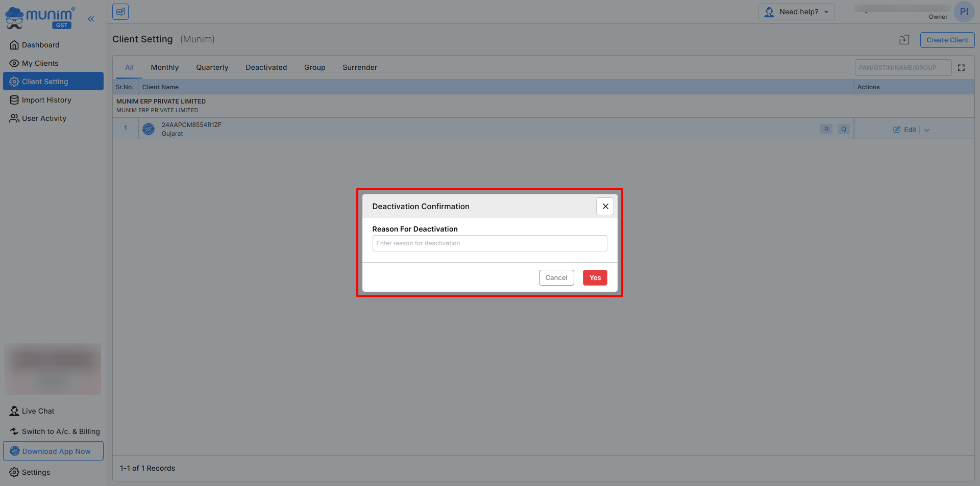Viewport: 980px width, 486px height.
Task: Open Import History from the sidebar
Action: click(46, 100)
